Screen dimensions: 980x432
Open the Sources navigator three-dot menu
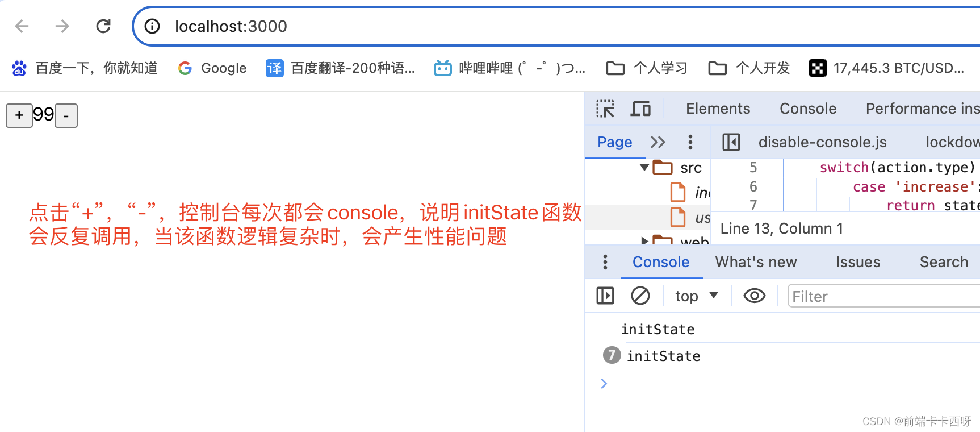[x=690, y=142]
